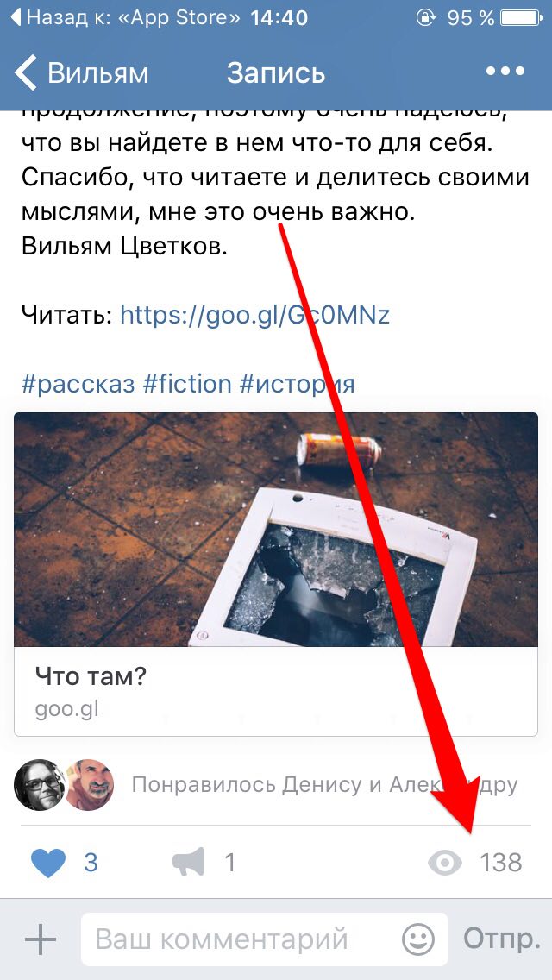Screen dimensions: 552x980
Task: Tap the back chevron arrow
Action: point(25,72)
